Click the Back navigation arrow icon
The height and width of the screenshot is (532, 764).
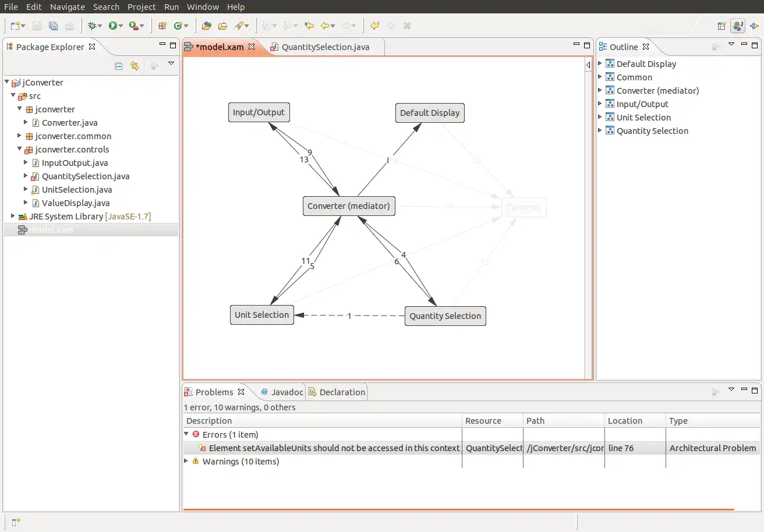pyautogui.click(x=325, y=26)
